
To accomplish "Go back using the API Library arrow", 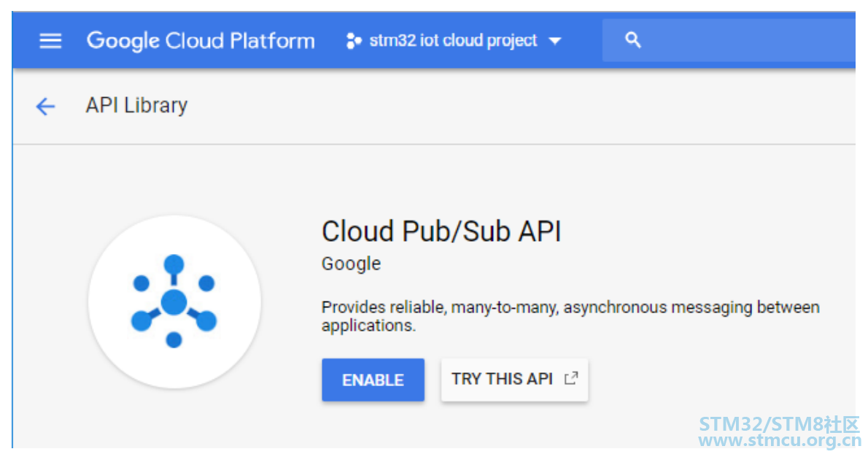I will 45,106.
